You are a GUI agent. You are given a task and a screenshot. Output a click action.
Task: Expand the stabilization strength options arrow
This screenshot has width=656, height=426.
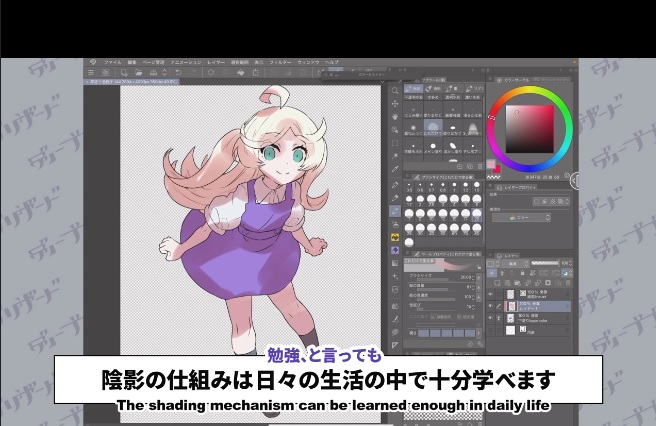[479, 334]
